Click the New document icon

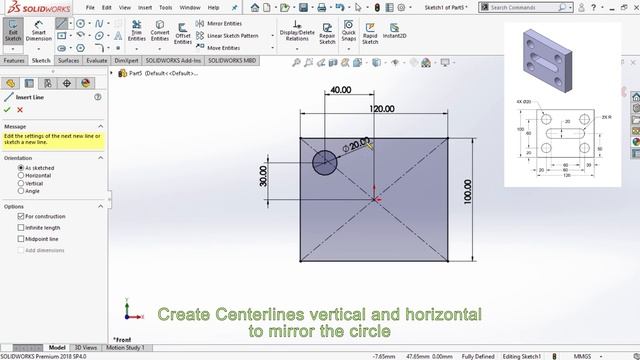click(267, 7)
